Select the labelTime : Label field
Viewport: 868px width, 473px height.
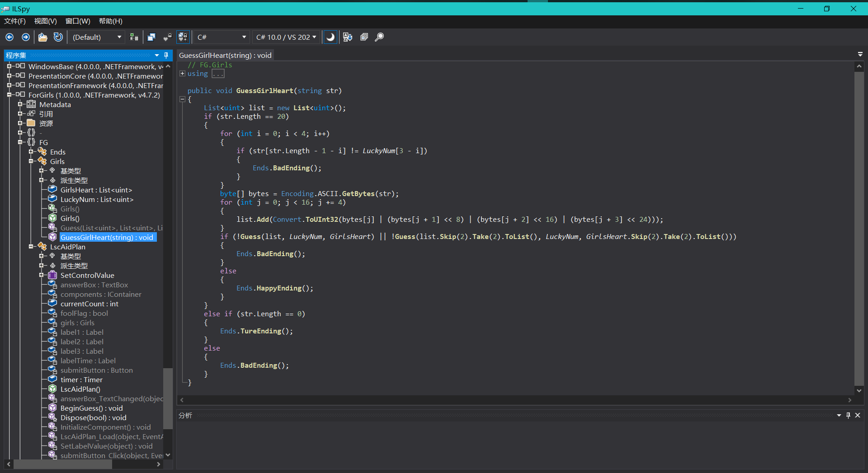88,361
